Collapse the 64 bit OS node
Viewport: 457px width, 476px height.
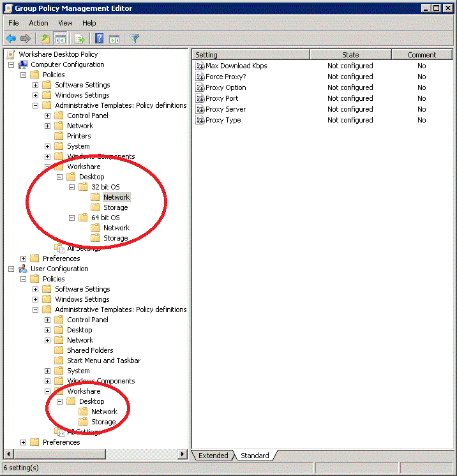[x=71, y=218]
